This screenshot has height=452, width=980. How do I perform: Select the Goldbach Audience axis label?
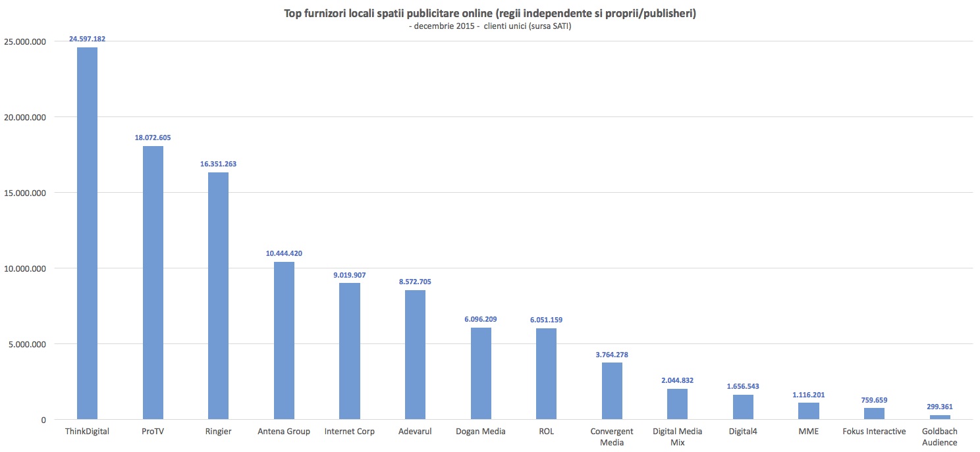[940, 437]
